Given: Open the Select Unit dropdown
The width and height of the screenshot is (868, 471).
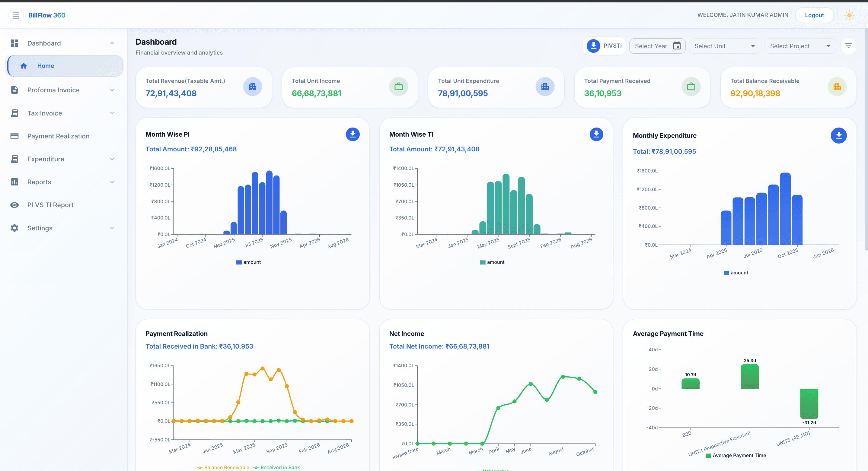Looking at the screenshot, I should click(x=725, y=46).
